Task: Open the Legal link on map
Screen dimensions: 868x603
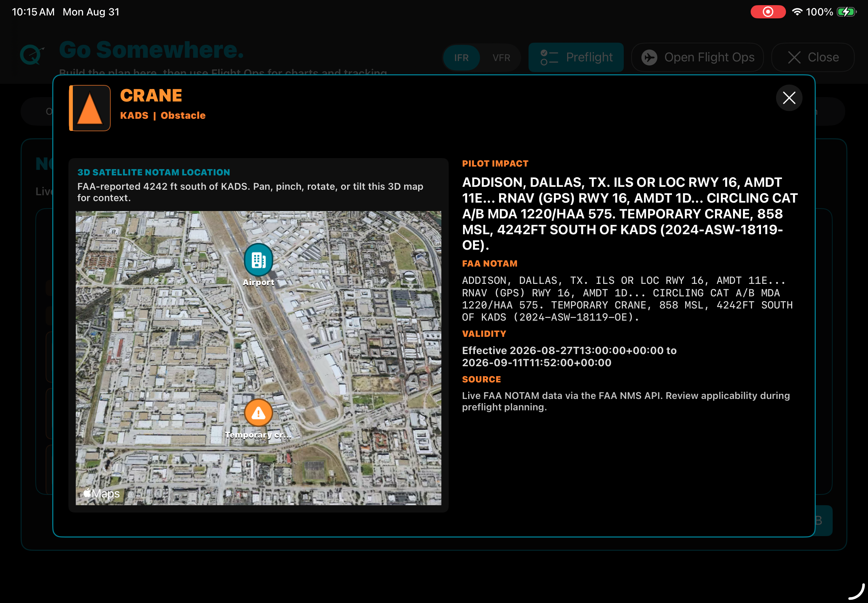Action: (135, 494)
